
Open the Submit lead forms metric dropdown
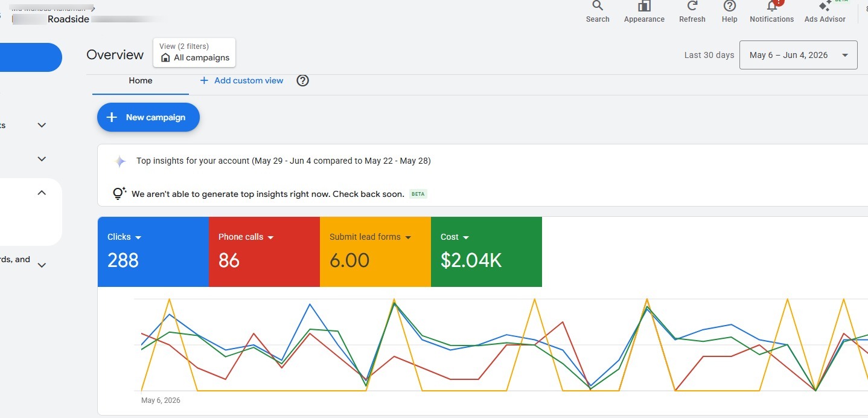coord(408,237)
